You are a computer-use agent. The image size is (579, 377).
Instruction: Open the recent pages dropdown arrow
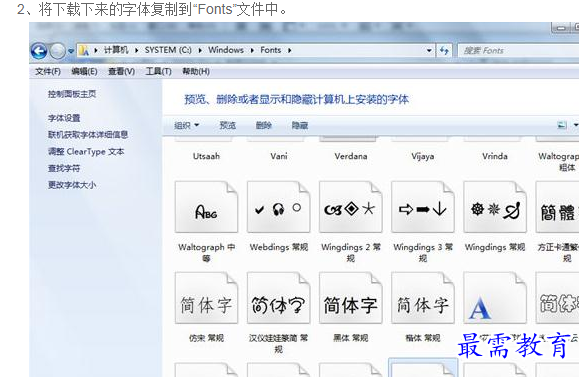[71, 51]
